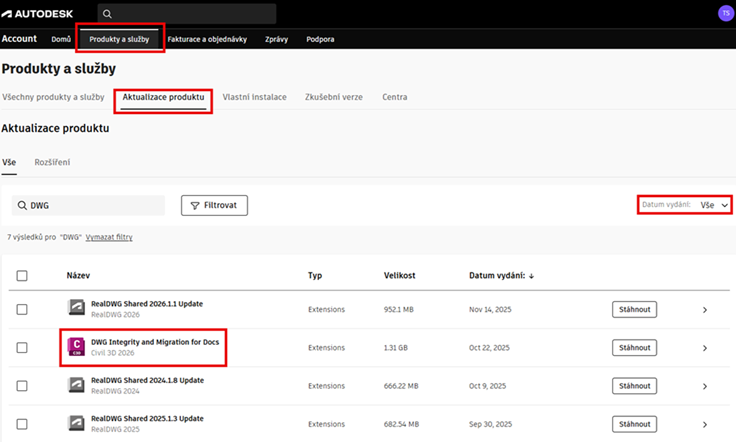Click the Filtrovat button
Image resolution: width=736 pixels, height=442 pixels.
[x=215, y=206]
